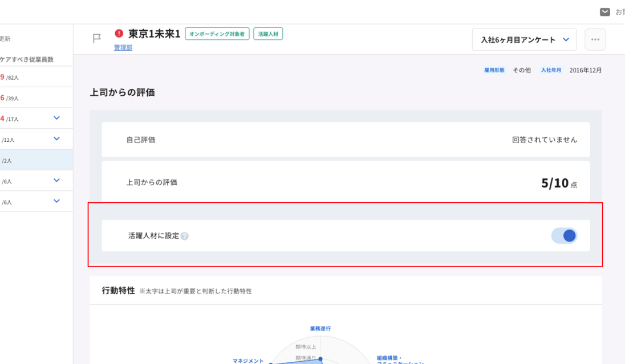Select the highlighted 2人 row in sidebar
The width and height of the screenshot is (625, 364).
(x=36, y=159)
